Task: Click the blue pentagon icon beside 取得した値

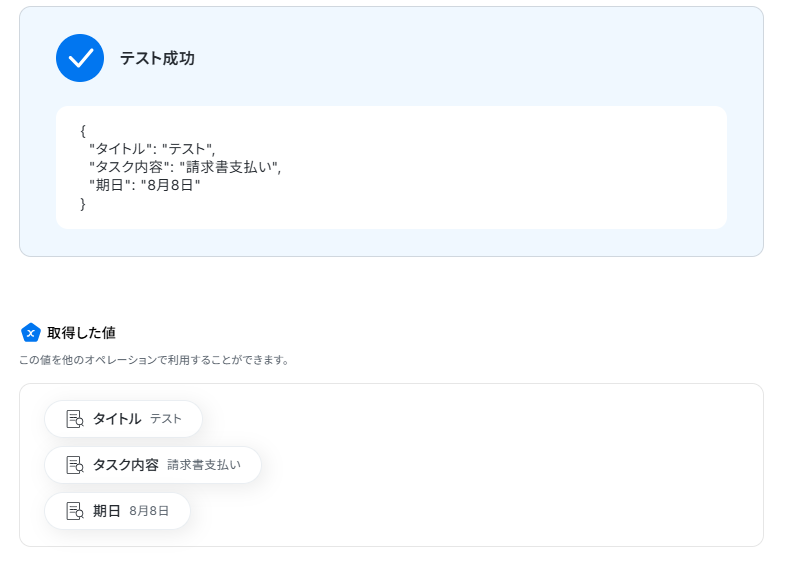Action: [30, 333]
